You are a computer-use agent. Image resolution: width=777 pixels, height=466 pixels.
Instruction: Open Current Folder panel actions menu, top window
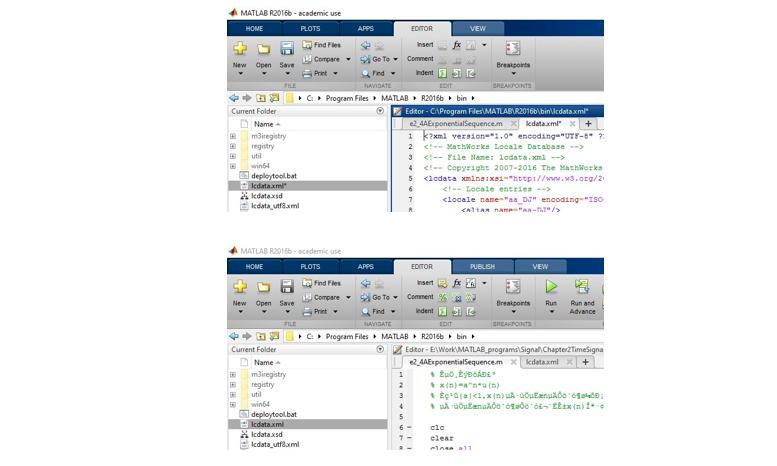pos(380,111)
